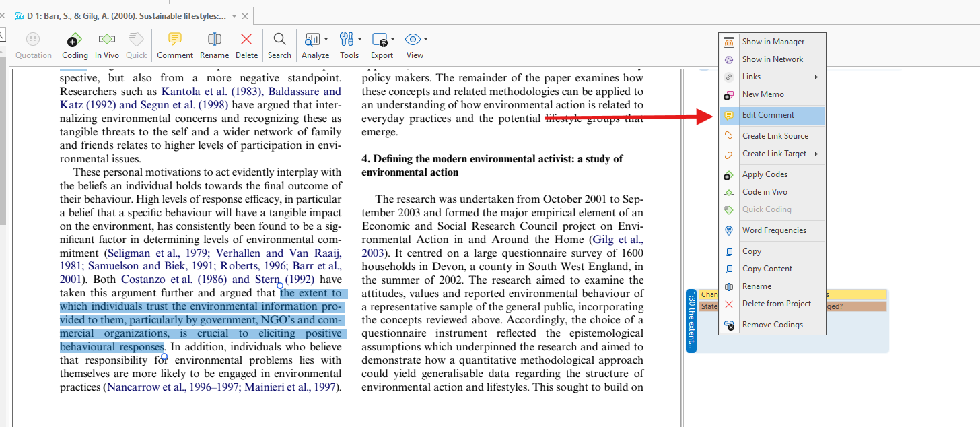Select the yellow code label in the margin
This screenshot has height=427, width=980.
pyautogui.click(x=792, y=294)
